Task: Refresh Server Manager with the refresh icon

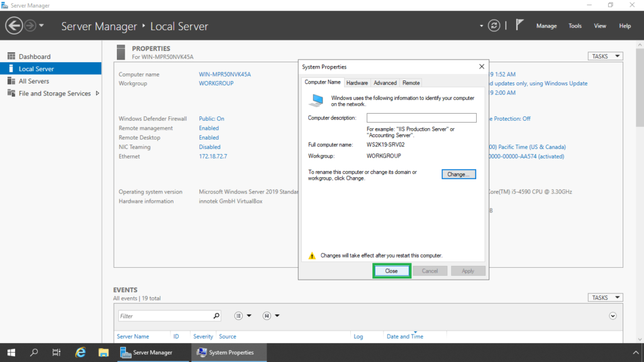Action: (494, 26)
